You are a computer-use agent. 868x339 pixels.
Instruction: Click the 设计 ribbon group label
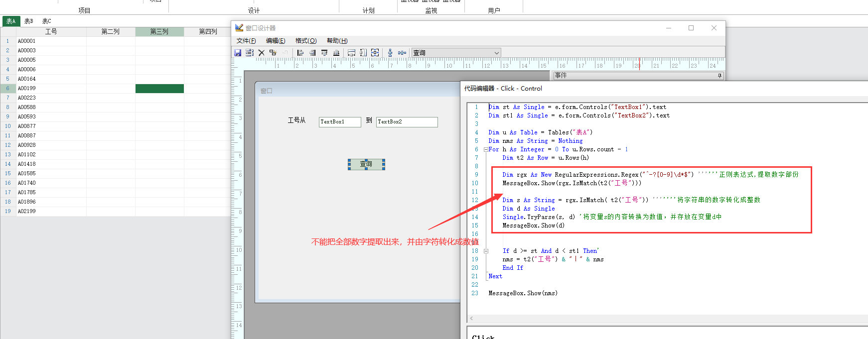[254, 10]
